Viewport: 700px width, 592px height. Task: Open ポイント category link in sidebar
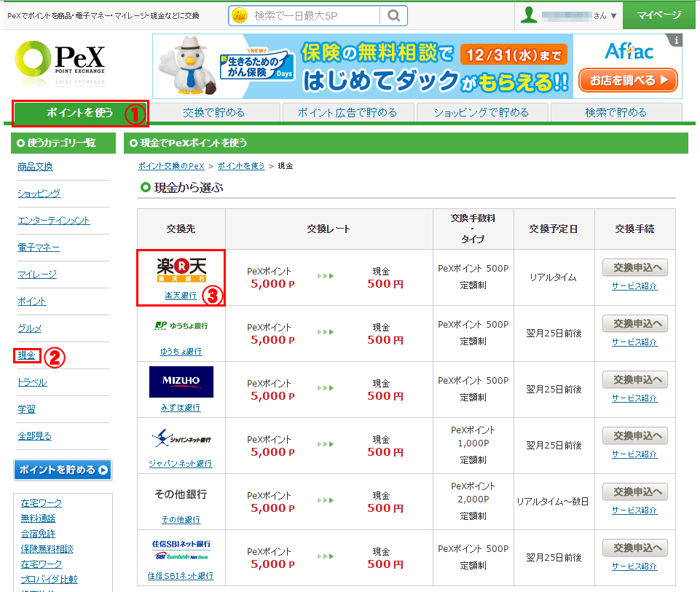[x=32, y=301]
